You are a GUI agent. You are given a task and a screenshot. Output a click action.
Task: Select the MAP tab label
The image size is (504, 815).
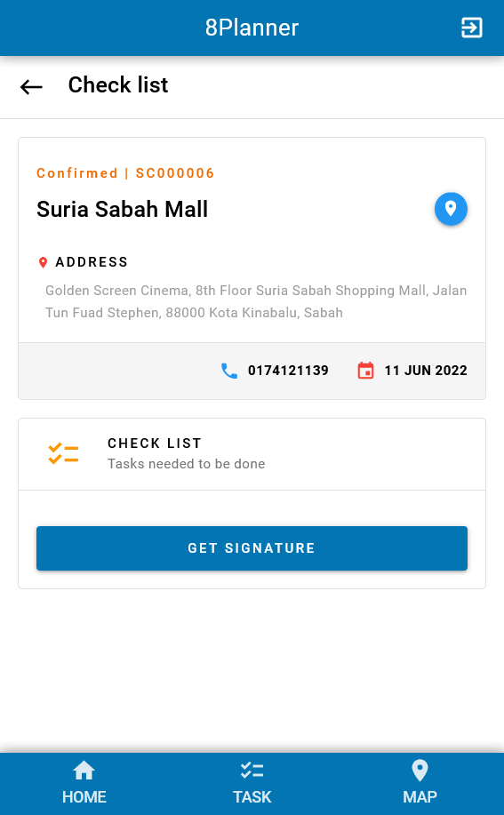pos(420,797)
